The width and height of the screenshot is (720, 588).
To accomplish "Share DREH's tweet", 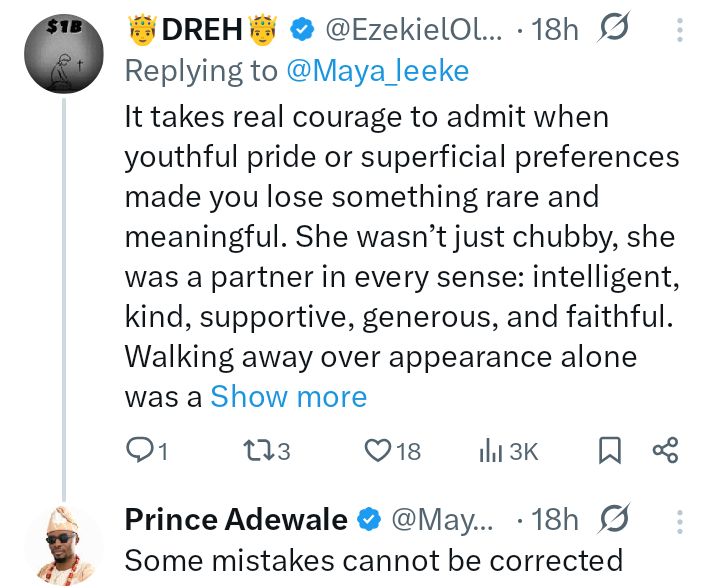I will pyautogui.click(x=665, y=451).
